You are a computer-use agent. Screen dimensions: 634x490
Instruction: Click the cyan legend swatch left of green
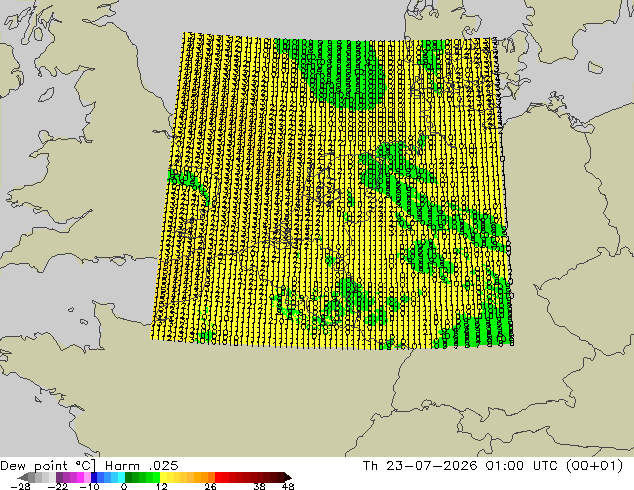tap(121, 477)
